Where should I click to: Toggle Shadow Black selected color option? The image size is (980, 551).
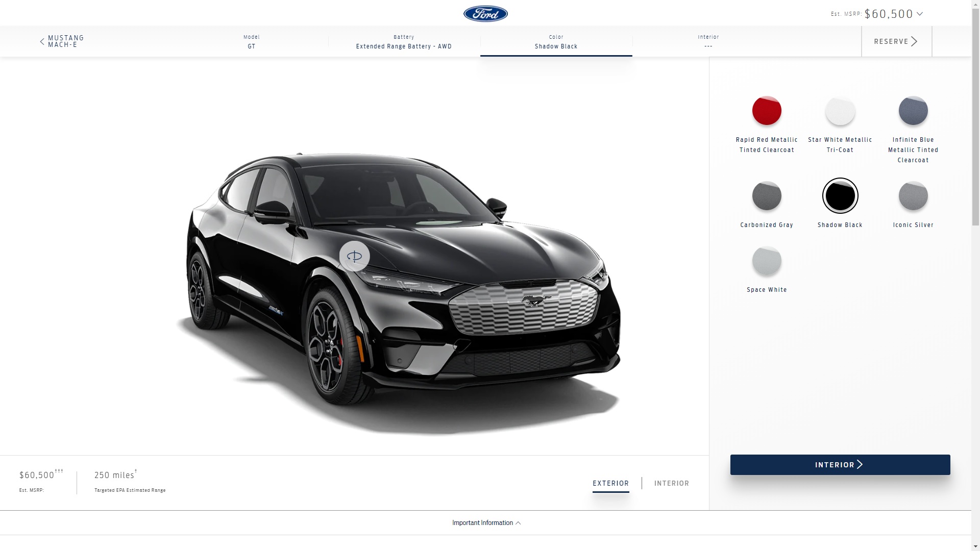(840, 196)
